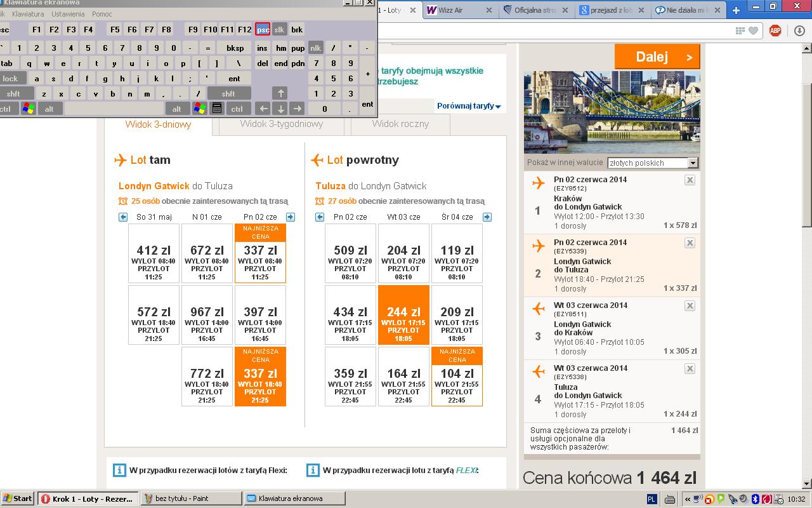The height and width of the screenshot is (508, 812).
Task: Click the Bluetooth tray icon
Action: 756,499
